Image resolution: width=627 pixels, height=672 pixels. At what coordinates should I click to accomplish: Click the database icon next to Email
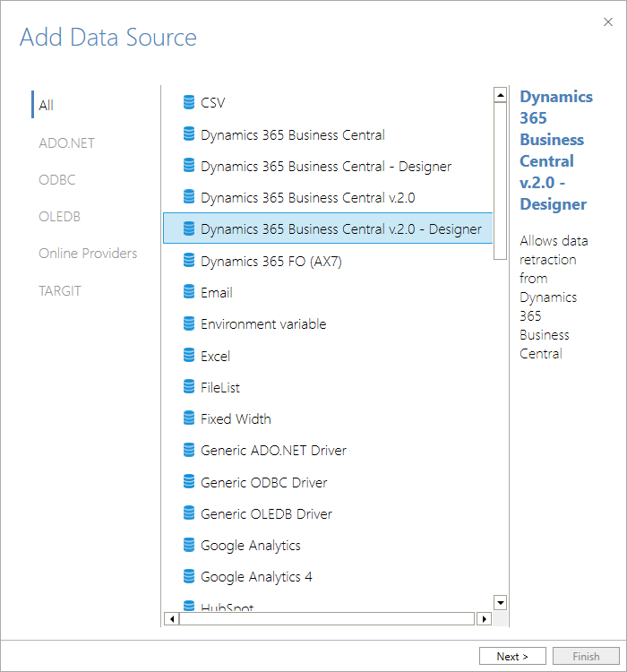[189, 292]
